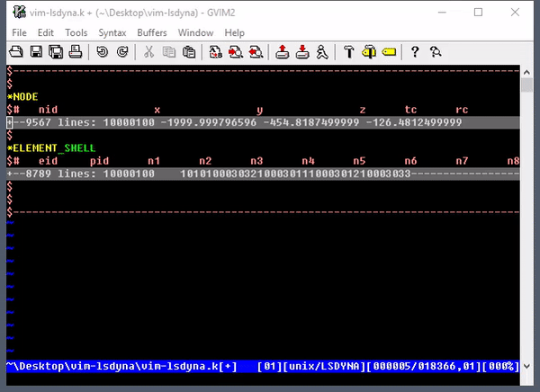Viewport: 540px width, 392px height.
Task: Open Find and Replace toolbar icon
Action: [x=216, y=52]
